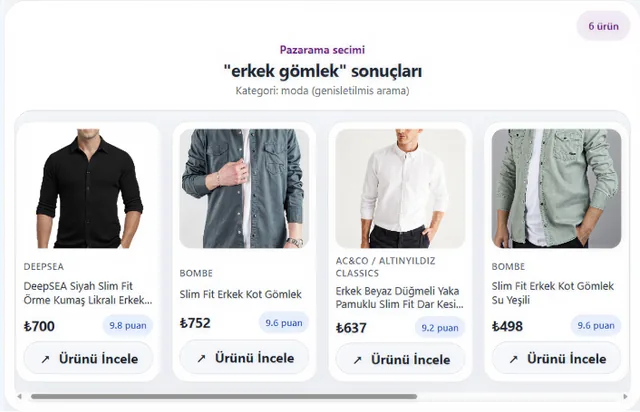Click the DeepSEA Siyah Slim Fit product title
The height and width of the screenshot is (412, 640).
[x=88, y=293]
